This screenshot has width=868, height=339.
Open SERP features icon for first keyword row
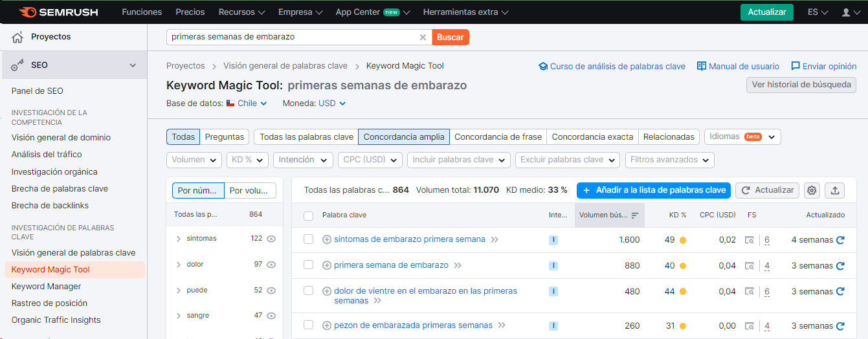point(749,240)
